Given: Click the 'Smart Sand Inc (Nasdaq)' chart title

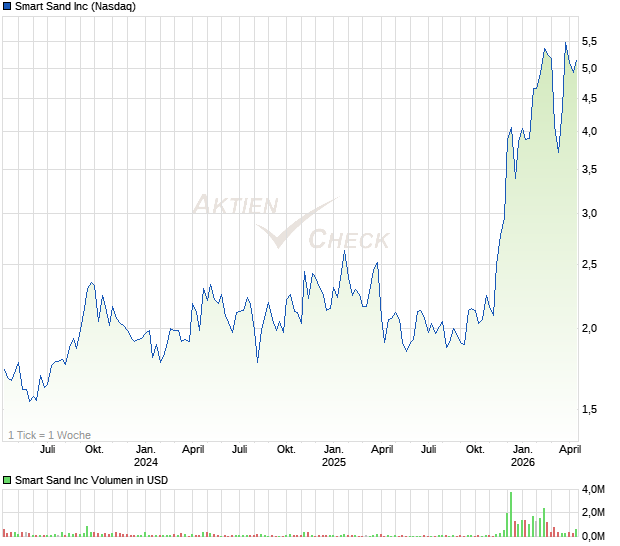Looking at the screenshot, I should tap(75, 6).
